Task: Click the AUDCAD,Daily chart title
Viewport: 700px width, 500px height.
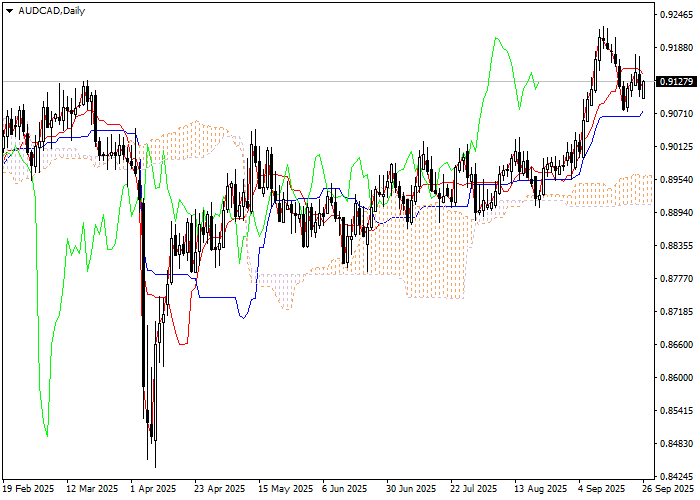Action: [51, 11]
